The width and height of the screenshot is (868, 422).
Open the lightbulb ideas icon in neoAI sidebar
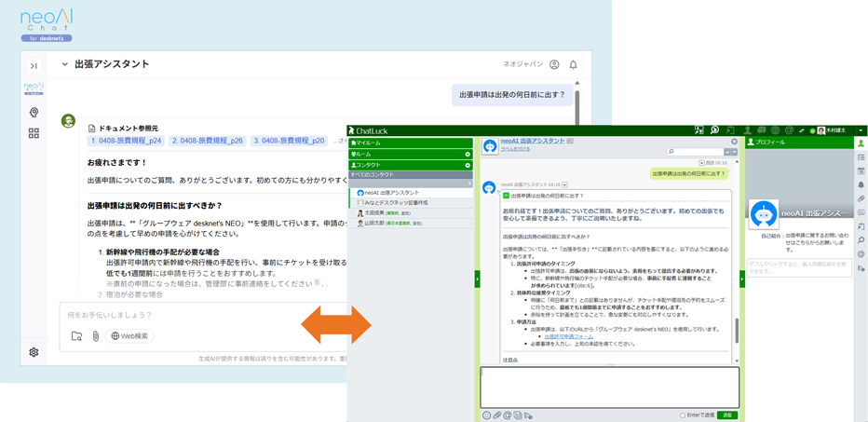pos(34,113)
